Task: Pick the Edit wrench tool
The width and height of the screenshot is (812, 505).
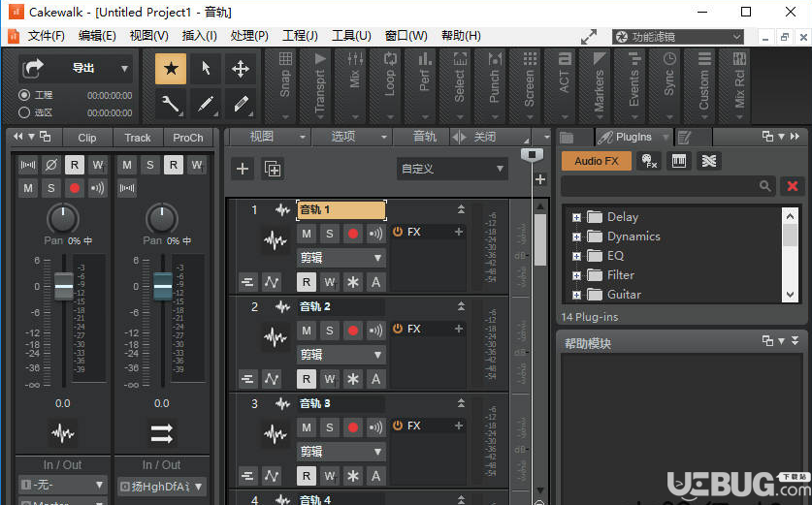Action: (171, 104)
